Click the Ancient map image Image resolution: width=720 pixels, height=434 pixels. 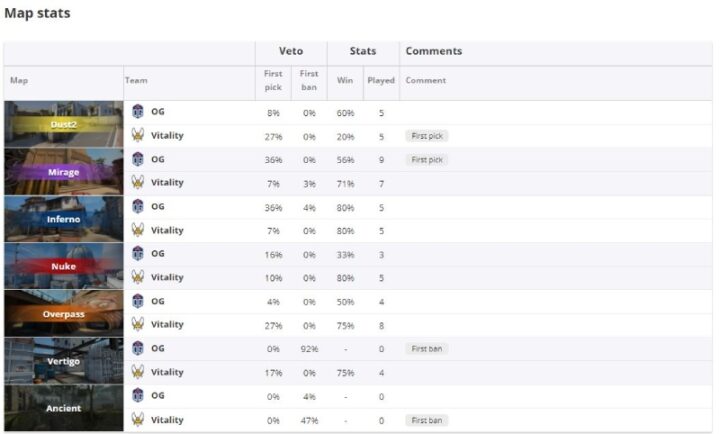tap(63, 408)
